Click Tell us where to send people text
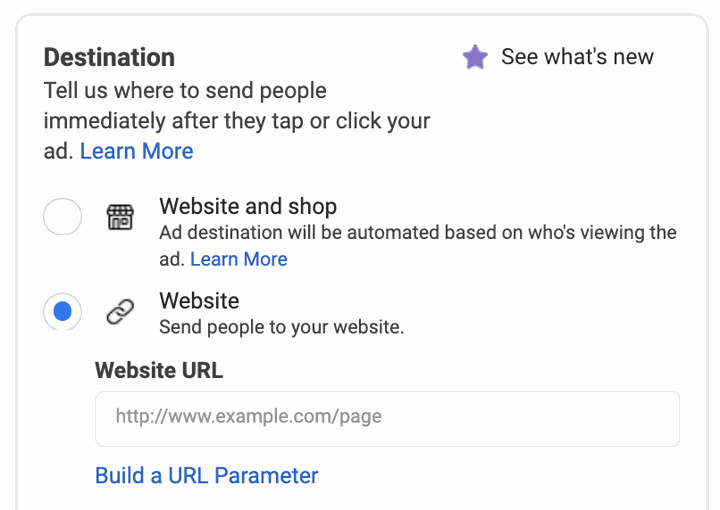The height and width of the screenshot is (510, 720). click(185, 90)
